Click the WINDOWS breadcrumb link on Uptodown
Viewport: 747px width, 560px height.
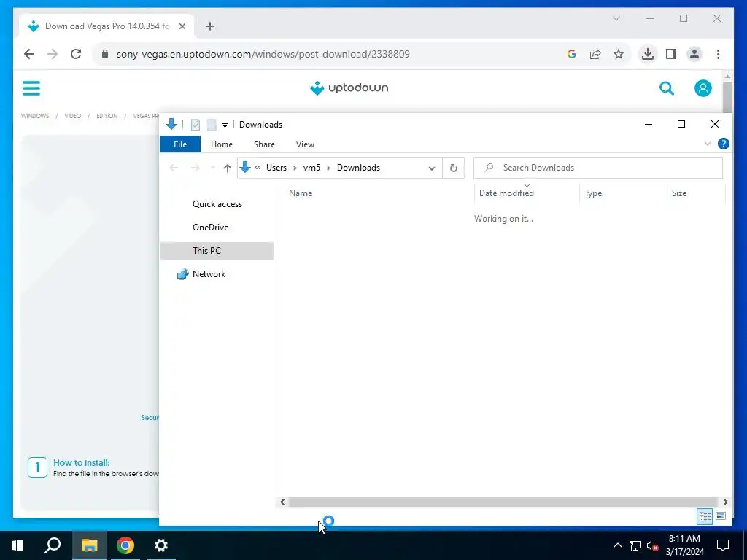click(x=35, y=116)
